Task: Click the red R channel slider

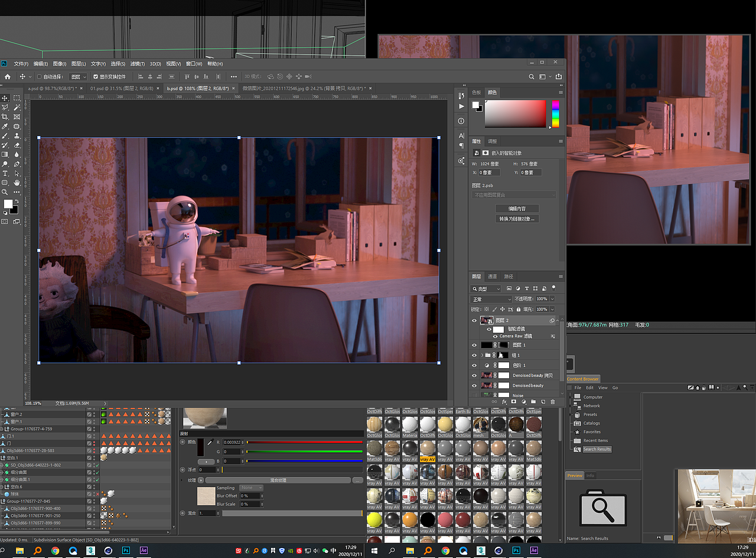Action: click(x=304, y=442)
